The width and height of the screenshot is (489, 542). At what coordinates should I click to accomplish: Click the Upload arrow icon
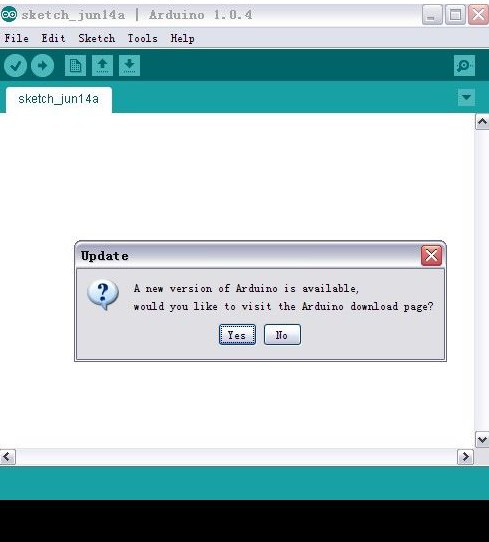coord(42,65)
